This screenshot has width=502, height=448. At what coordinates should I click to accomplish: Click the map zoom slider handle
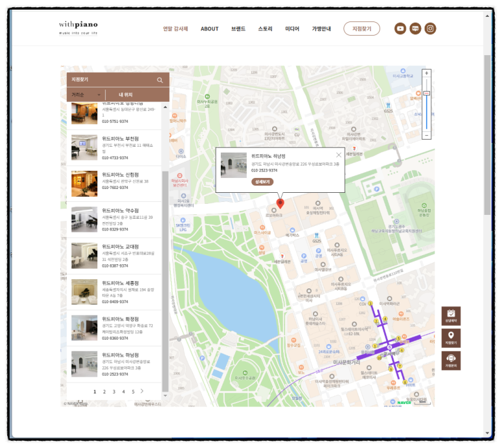pos(427,93)
